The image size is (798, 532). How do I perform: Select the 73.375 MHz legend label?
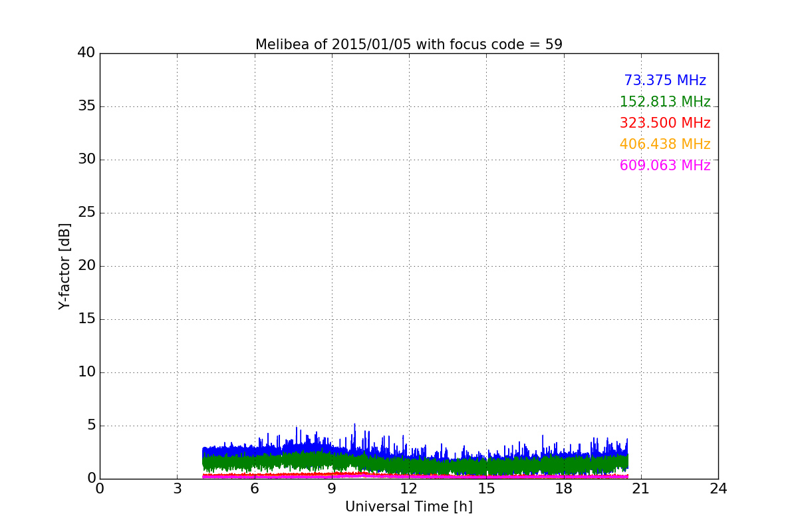[x=665, y=80]
